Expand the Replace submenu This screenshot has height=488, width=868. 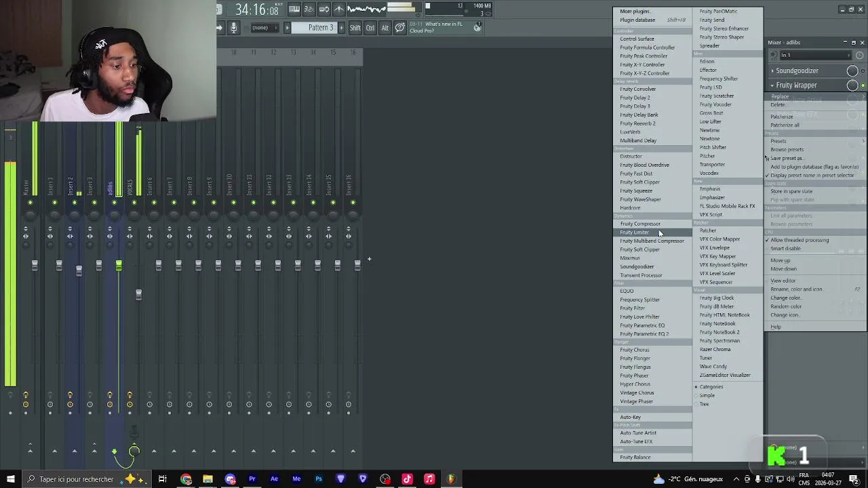(816, 97)
